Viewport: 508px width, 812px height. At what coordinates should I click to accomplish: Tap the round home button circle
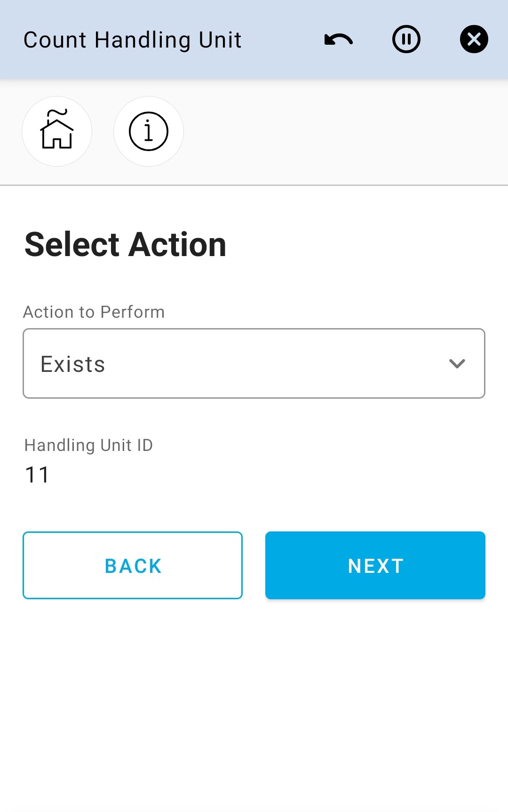(57, 131)
